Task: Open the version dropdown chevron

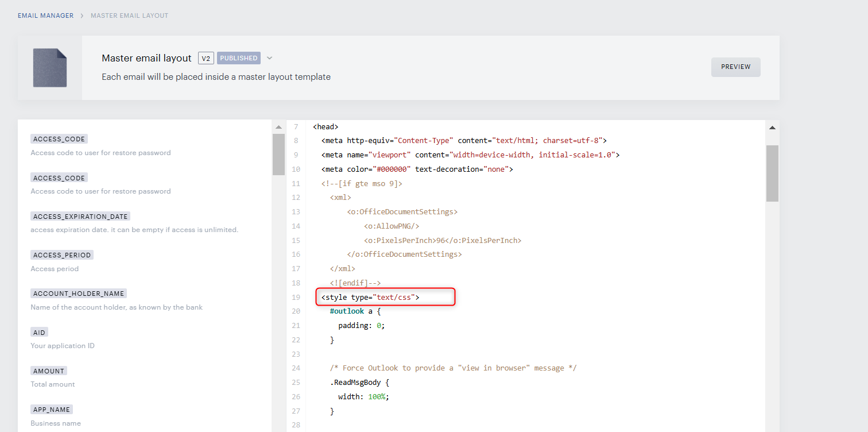Action: [270, 58]
